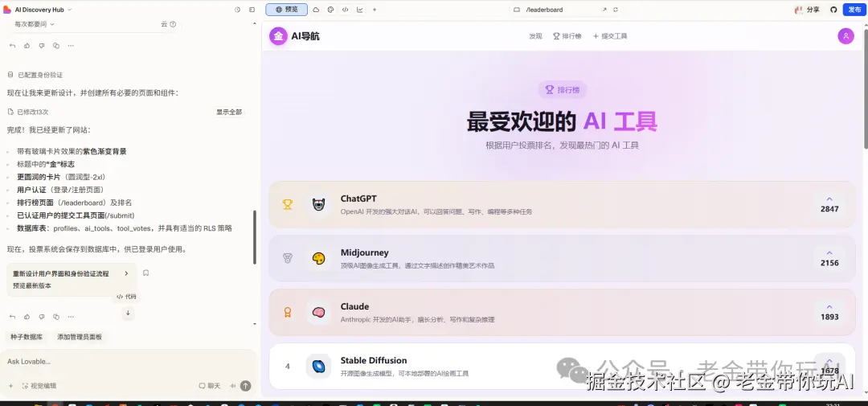The height and width of the screenshot is (406, 868).
Task: Click the lower message's undo arrow
Action: click(12, 317)
